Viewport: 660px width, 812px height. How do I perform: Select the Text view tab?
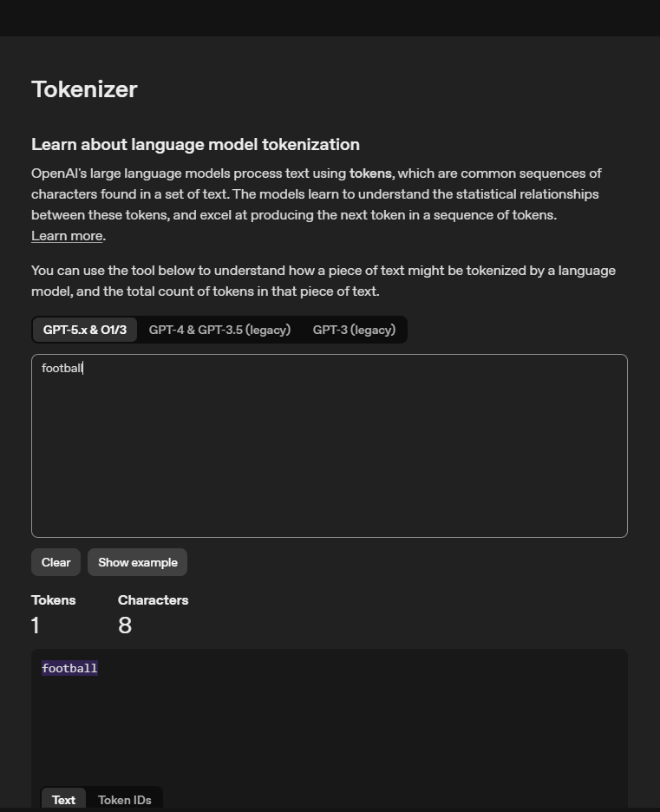point(63,800)
